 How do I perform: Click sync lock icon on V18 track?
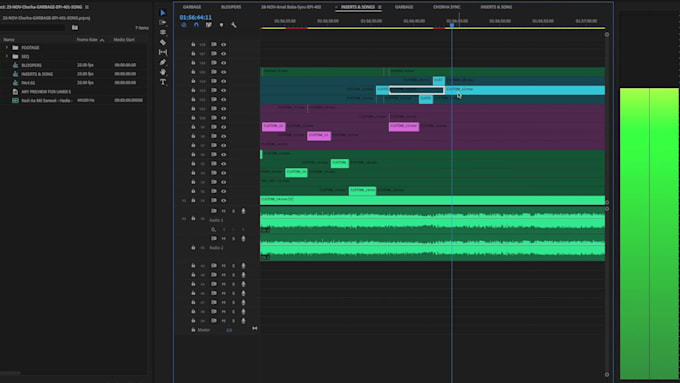(x=213, y=44)
